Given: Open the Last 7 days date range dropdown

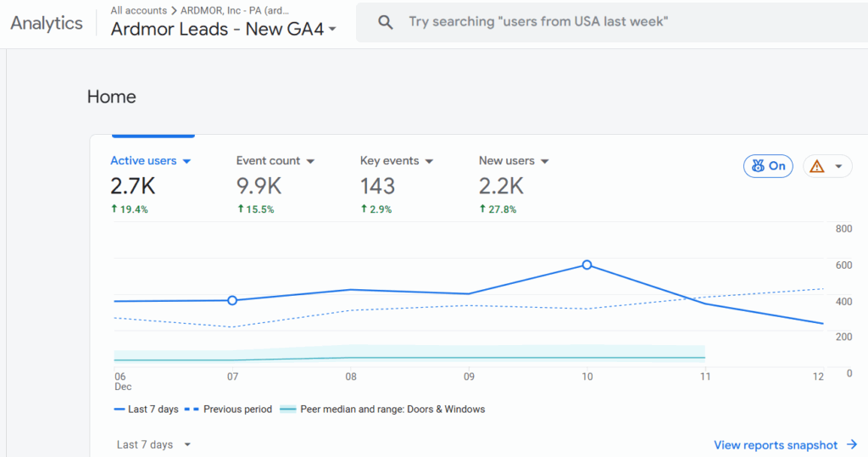Looking at the screenshot, I should coord(154,444).
